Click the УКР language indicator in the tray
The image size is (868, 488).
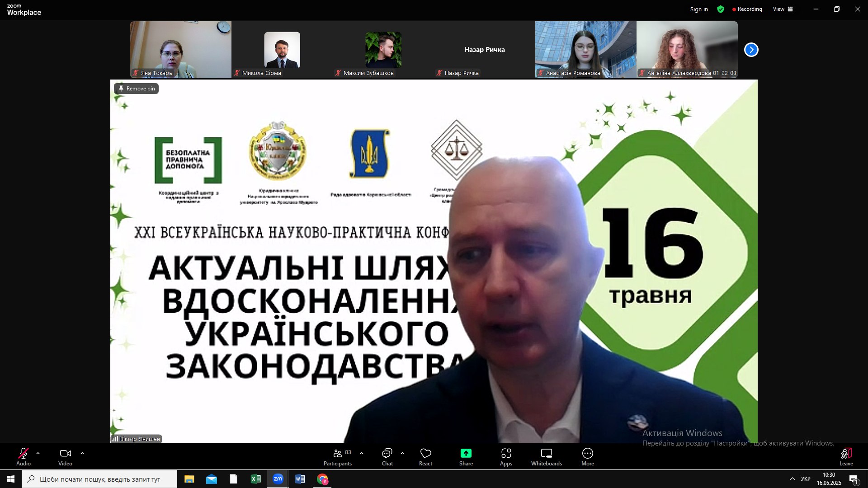tap(805, 479)
